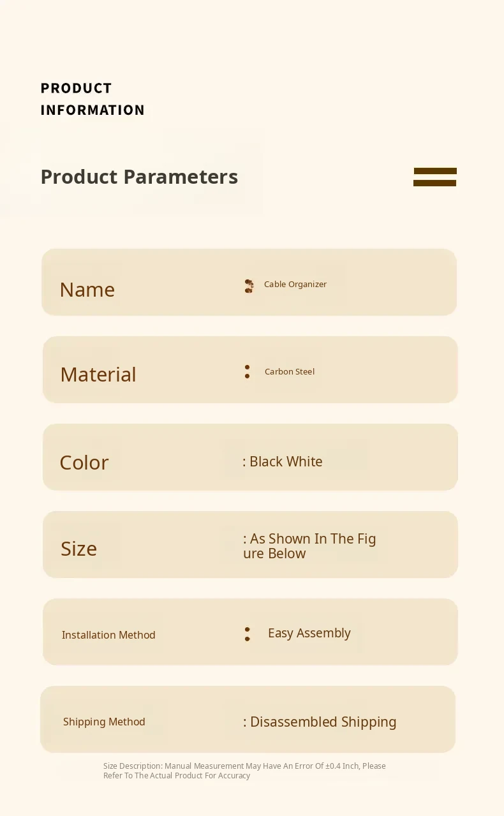Select the Size row label
This screenshot has height=816, width=504.
79,549
